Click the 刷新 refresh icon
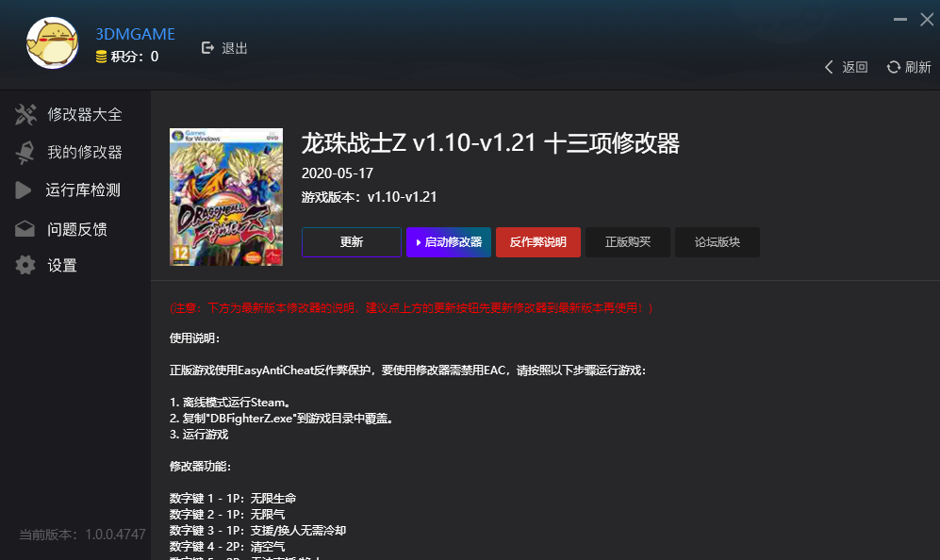 [892, 67]
